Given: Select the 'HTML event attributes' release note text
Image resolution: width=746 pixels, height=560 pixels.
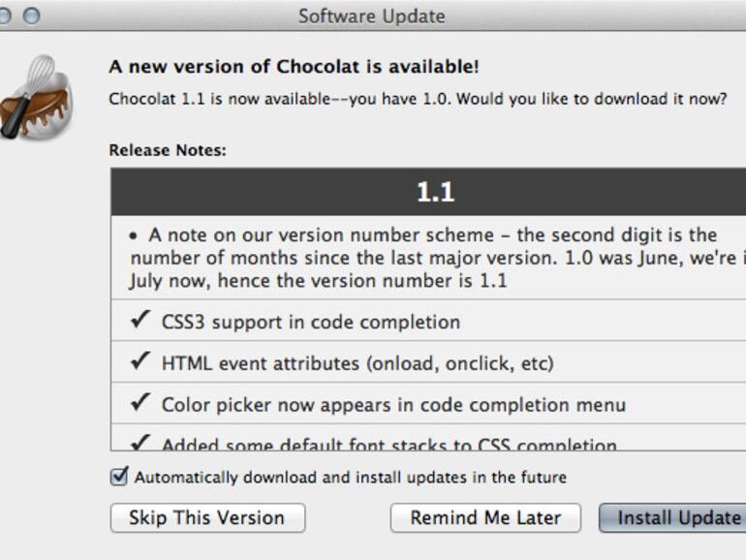Looking at the screenshot, I should point(357,363).
